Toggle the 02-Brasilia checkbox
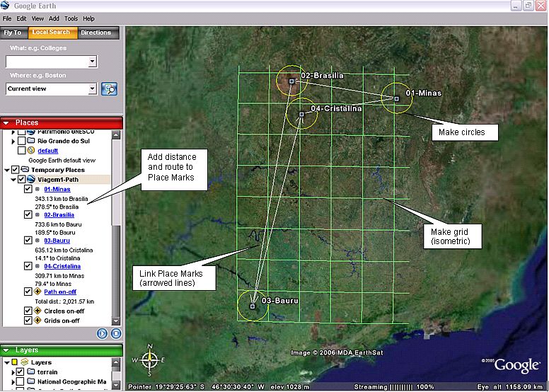This screenshot has height=392, width=549. tap(28, 214)
